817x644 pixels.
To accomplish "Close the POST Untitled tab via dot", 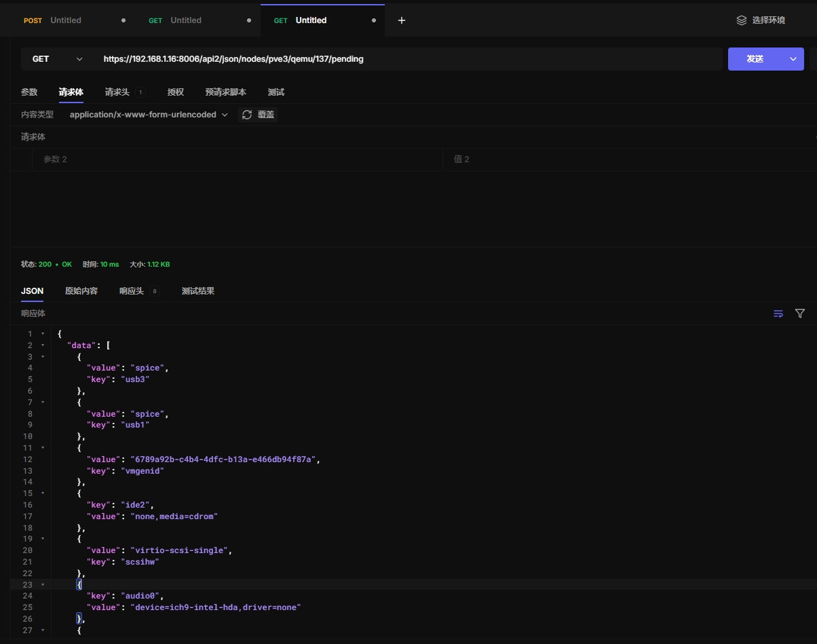I will tap(123, 20).
